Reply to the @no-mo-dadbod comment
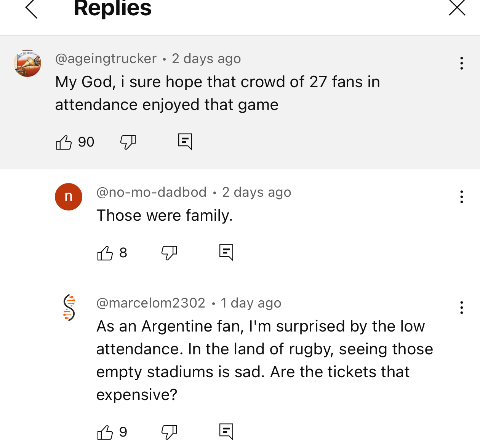 pos(226,252)
